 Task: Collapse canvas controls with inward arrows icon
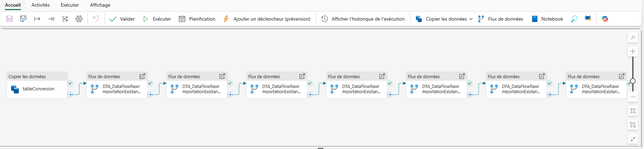(633, 139)
